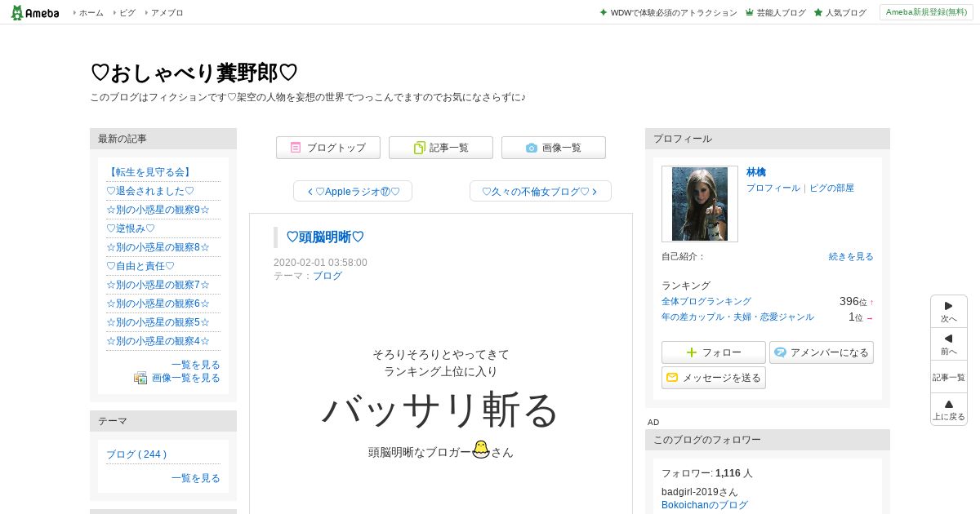980x514 pixels.
Task: Click the speech bubble icon in アメンバーになる
Action: 781,352
